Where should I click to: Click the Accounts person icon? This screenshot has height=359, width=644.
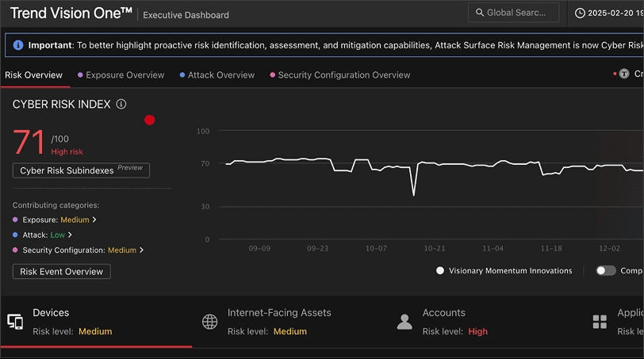pyautogui.click(x=404, y=322)
